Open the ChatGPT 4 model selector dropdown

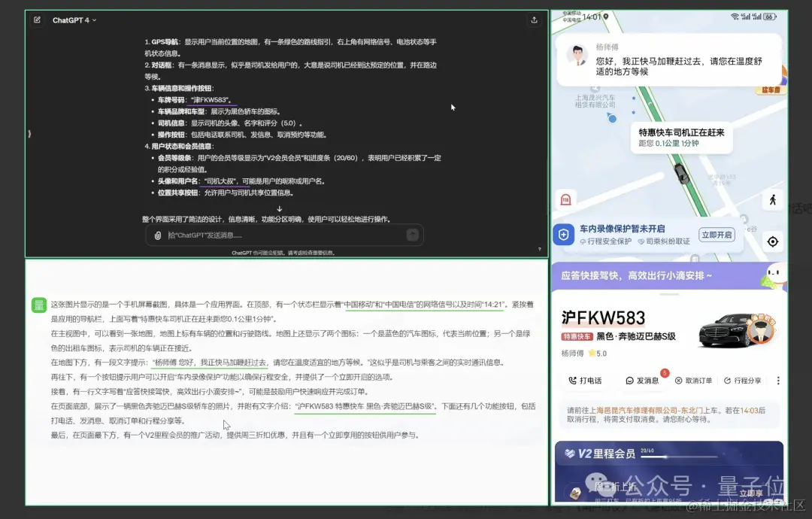tap(73, 20)
